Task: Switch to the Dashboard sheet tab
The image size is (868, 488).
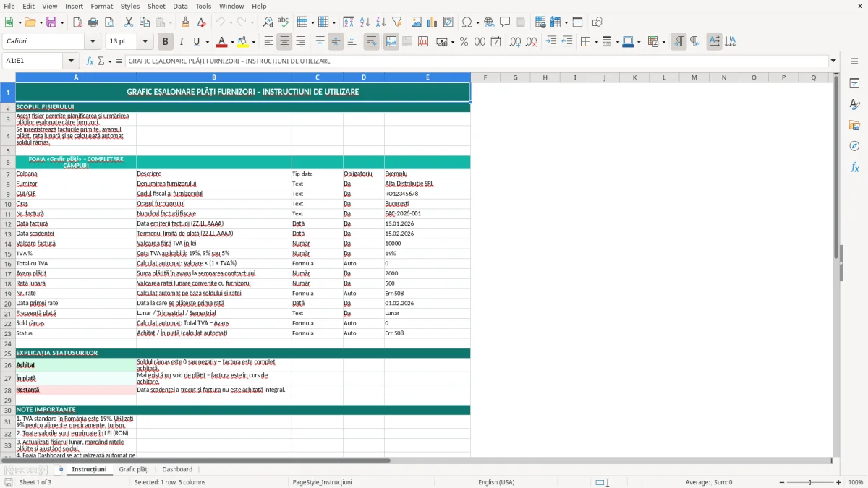Action: pyautogui.click(x=177, y=469)
